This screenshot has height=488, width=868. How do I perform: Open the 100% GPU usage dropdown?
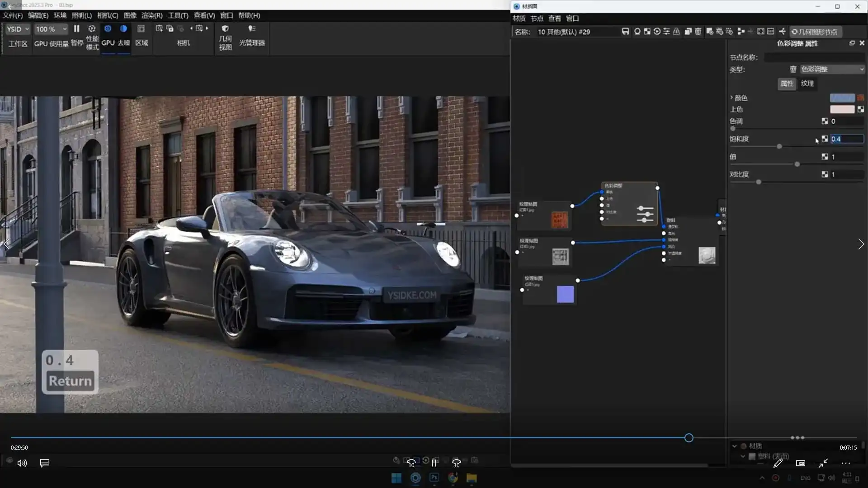point(51,29)
